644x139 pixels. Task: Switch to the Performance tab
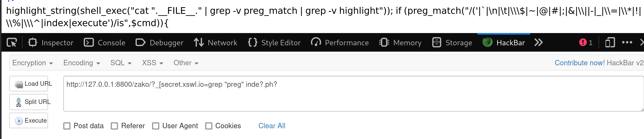pos(340,42)
